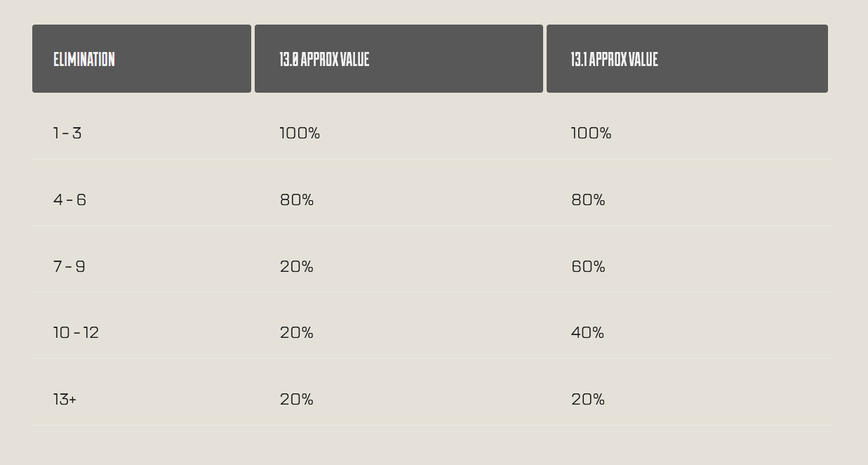The width and height of the screenshot is (868, 465).
Task: Select 100% in the 13.1 column
Action: [591, 133]
